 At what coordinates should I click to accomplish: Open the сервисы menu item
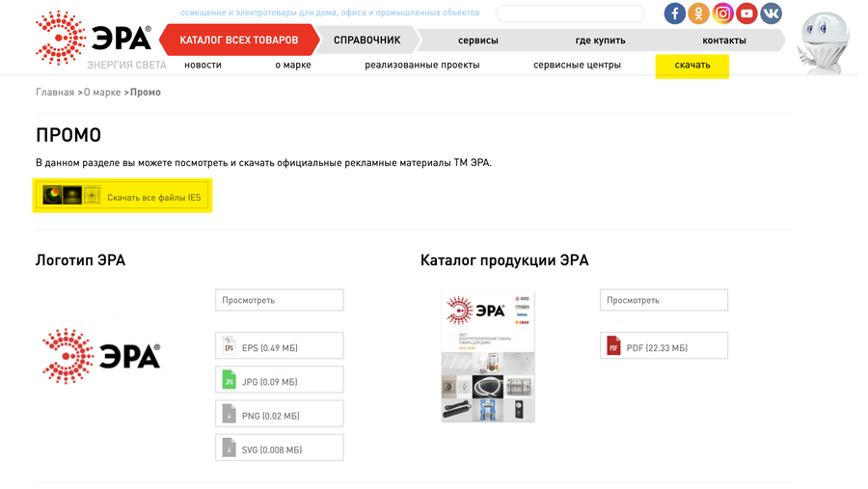(x=477, y=41)
